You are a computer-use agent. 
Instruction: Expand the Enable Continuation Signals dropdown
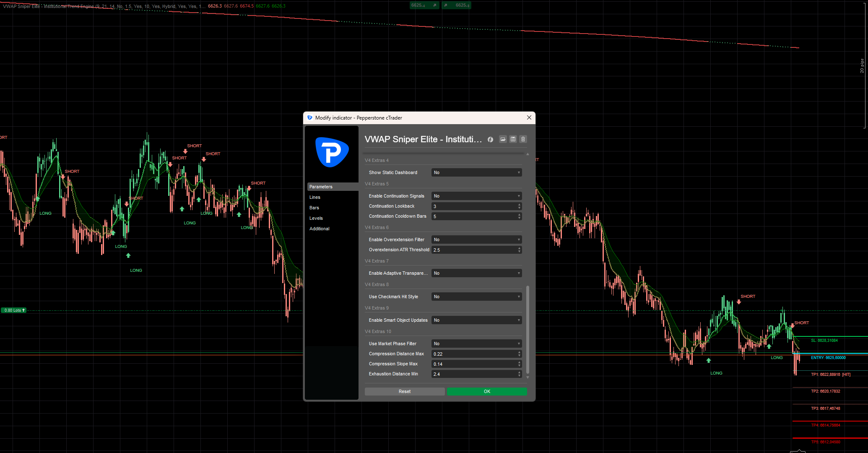click(x=476, y=195)
